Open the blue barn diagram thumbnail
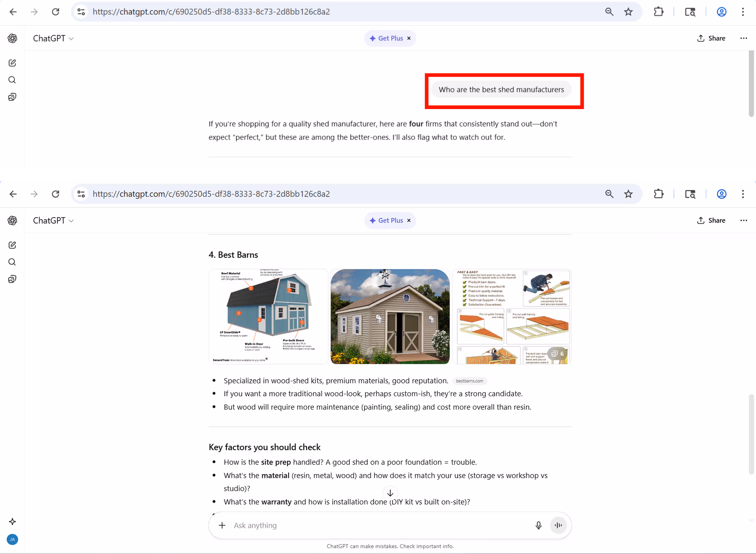The height and width of the screenshot is (554, 756). [268, 316]
